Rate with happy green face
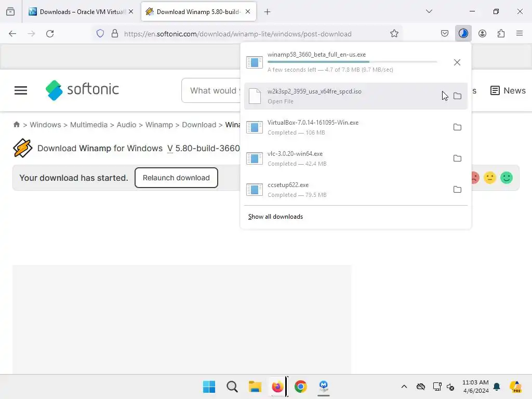 pos(507,178)
